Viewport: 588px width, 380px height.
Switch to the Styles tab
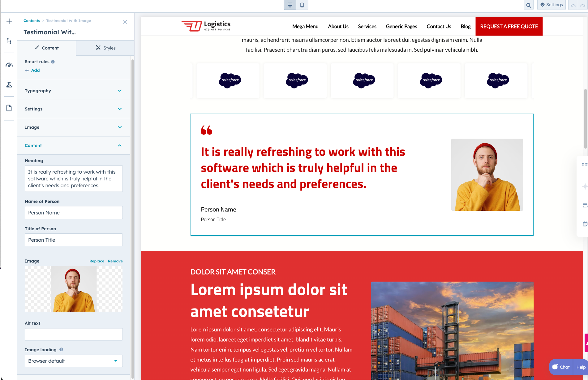click(x=105, y=48)
